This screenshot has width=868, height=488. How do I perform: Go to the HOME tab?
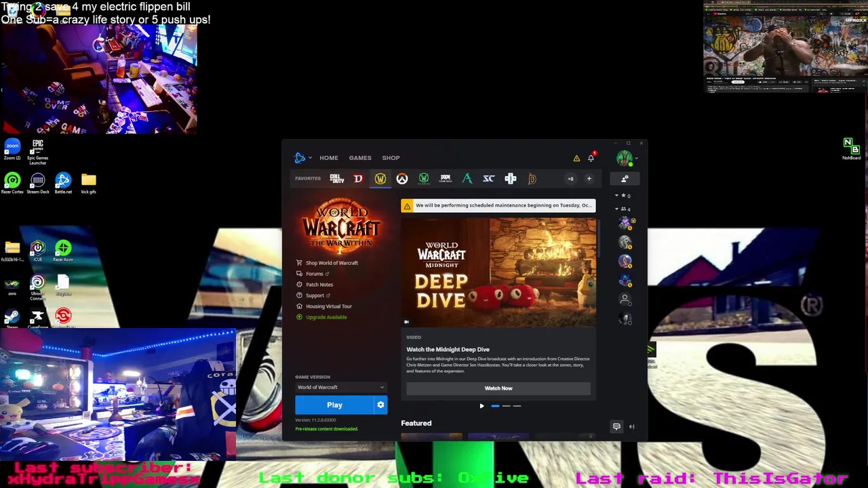329,158
